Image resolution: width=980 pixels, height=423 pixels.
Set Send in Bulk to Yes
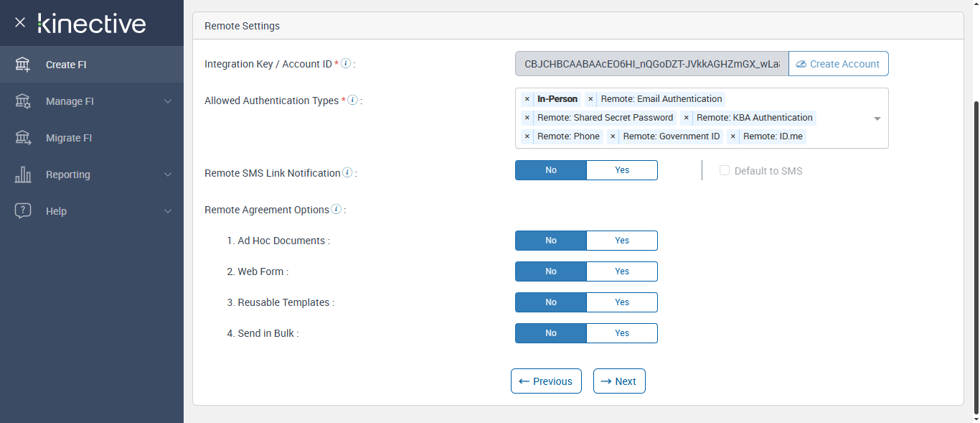(621, 333)
